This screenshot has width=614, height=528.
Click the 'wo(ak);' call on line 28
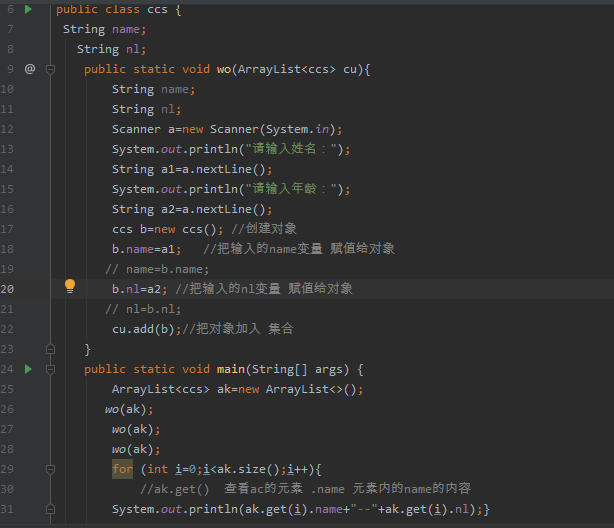click(136, 449)
